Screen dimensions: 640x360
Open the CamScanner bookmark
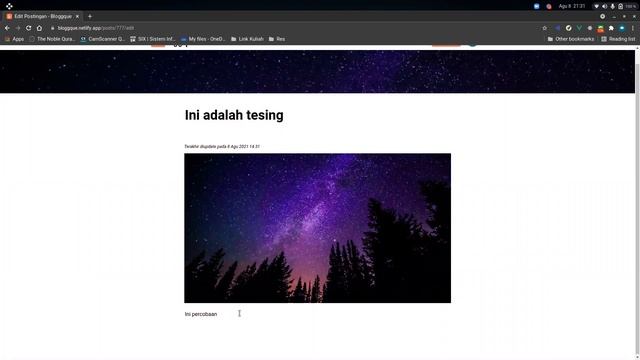coord(102,39)
